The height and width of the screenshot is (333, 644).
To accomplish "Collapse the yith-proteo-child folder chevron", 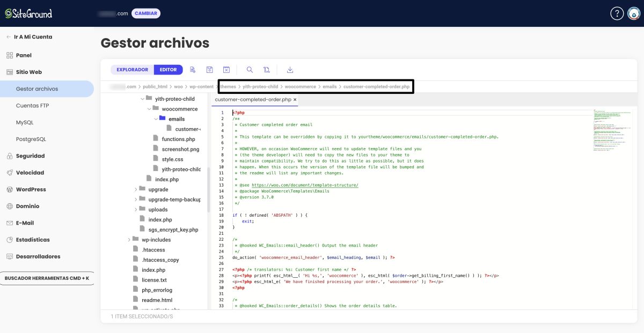I will coord(142,99).
